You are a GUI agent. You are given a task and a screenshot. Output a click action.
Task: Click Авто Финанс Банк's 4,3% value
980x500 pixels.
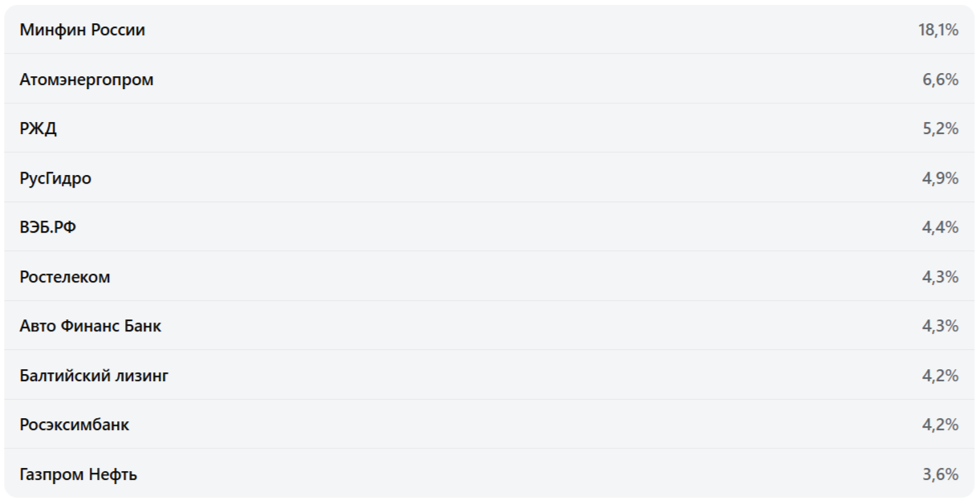click(941, 327)
